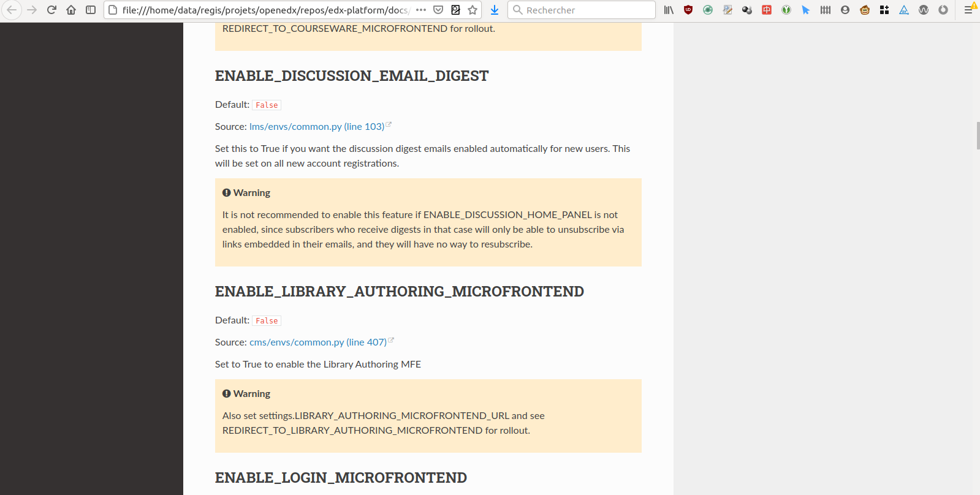Click the gray wave circle extension icon
The image size is (980, 495).
[x=924, y=10]
